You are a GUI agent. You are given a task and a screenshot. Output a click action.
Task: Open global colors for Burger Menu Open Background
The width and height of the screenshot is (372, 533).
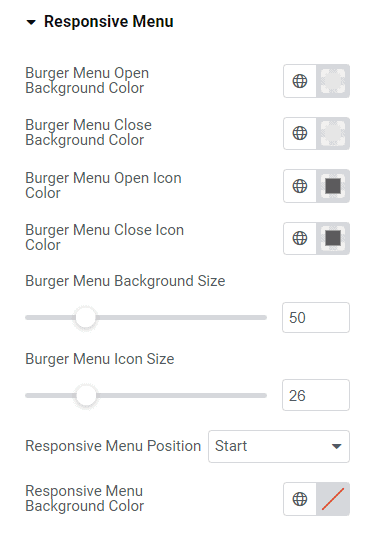(300, 81)
